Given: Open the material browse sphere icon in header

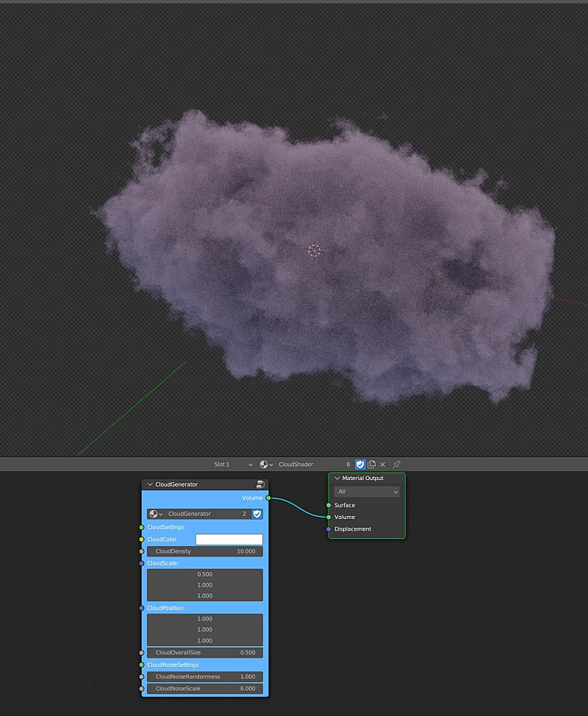Looking at the screenshot, I should click(x=265, y=465).
